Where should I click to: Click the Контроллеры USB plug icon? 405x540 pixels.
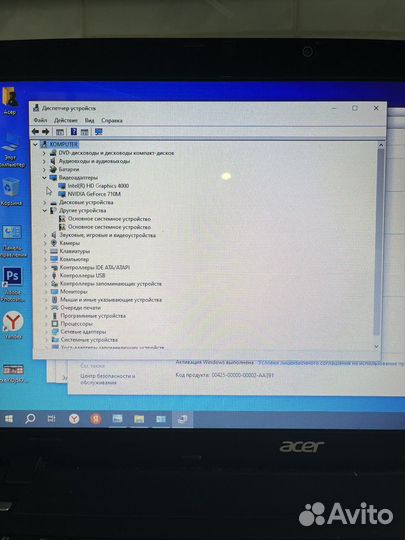click(54, 276)
